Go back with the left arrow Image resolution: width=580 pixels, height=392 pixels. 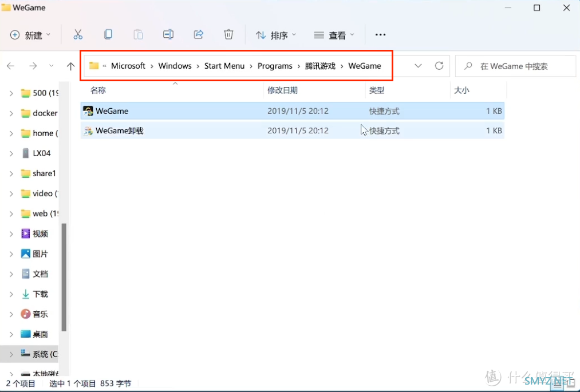[x=11, y=66]
